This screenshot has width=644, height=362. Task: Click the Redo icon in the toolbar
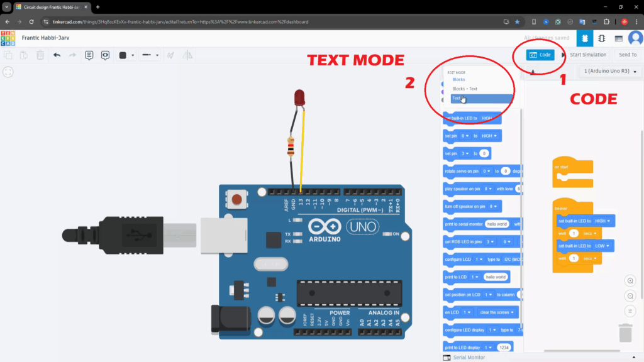point(72,55)
